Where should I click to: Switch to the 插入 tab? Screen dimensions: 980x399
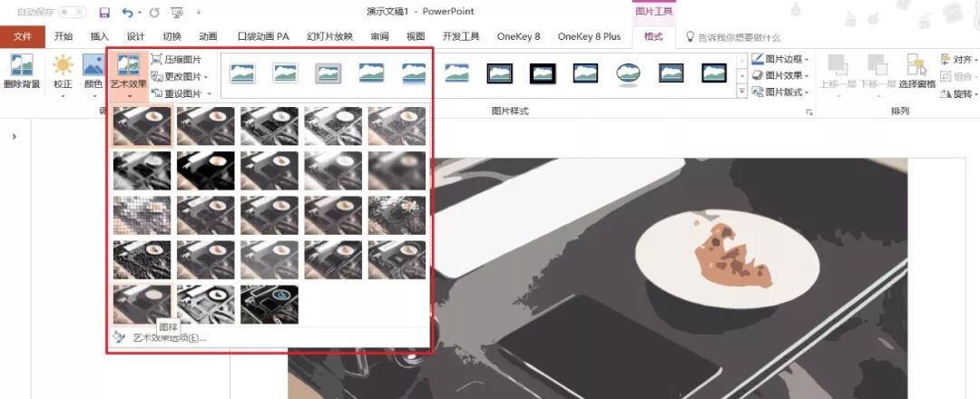coord(100,37)
